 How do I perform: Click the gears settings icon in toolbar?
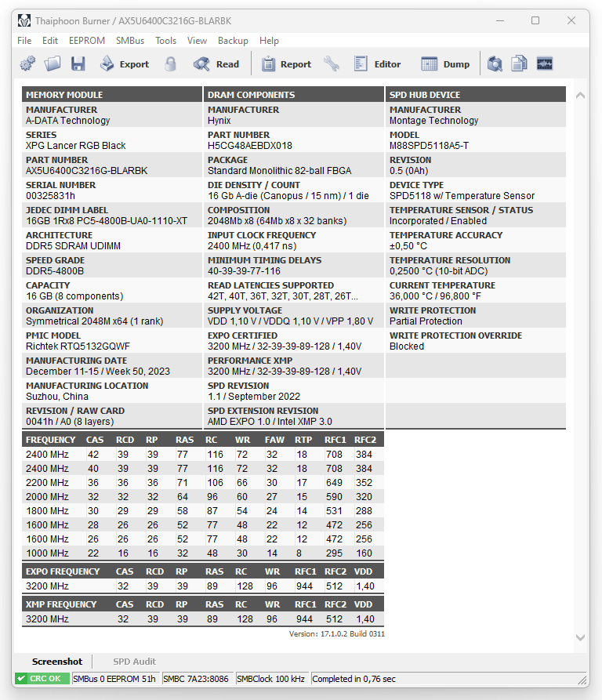[x=27, y=63]
